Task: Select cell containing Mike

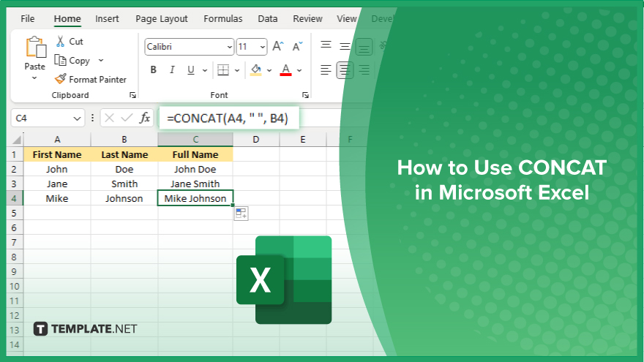Action: pyautogui.click(x=57, y=198)
